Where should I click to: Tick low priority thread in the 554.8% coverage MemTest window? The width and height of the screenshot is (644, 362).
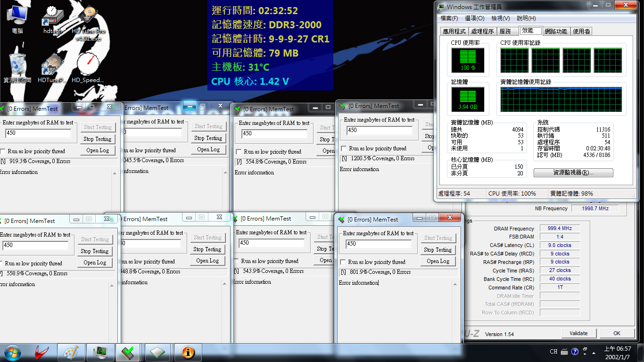click(x=239, y=152)
